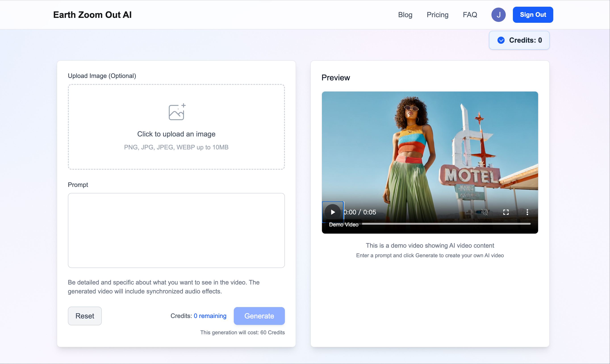Click the Credits: 0 badge
This screenshot has height=364, width=610.
519,40
